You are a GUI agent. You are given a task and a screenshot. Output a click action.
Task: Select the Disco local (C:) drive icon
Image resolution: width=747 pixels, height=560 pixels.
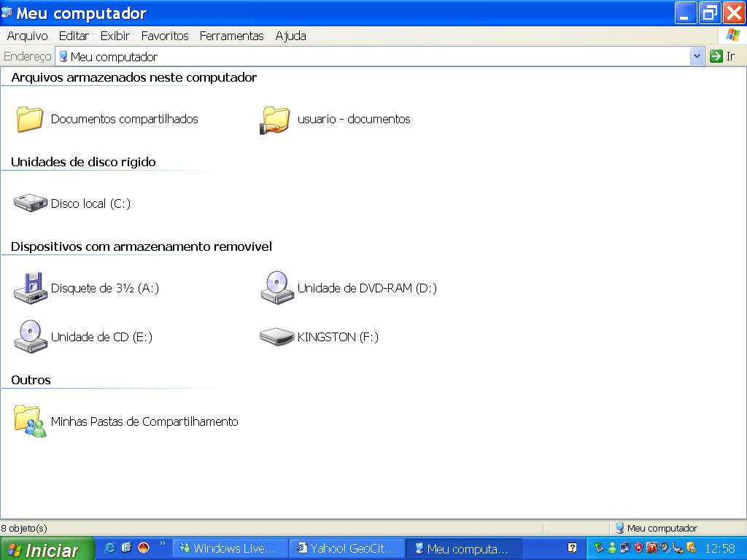tap(30, 203)
